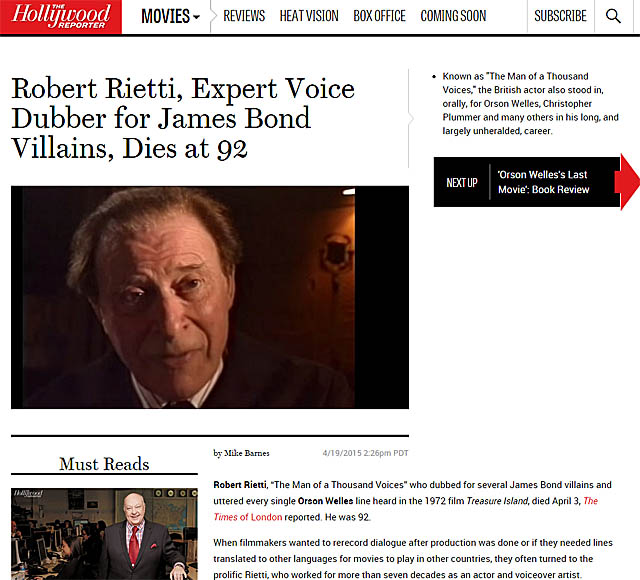640x580 pixels.
Task: Open the Reviews menu item
Action: pos(244,16)
